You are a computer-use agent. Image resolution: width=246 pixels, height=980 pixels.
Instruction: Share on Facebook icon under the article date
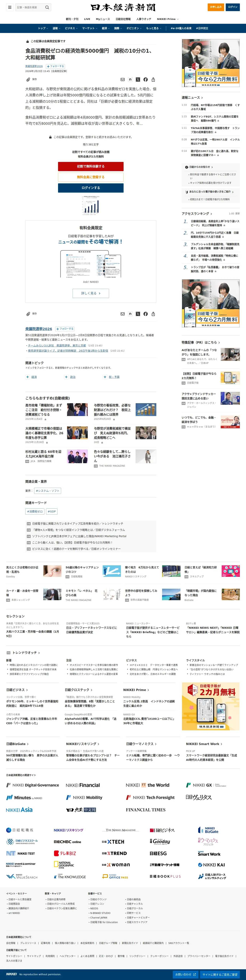146,80
